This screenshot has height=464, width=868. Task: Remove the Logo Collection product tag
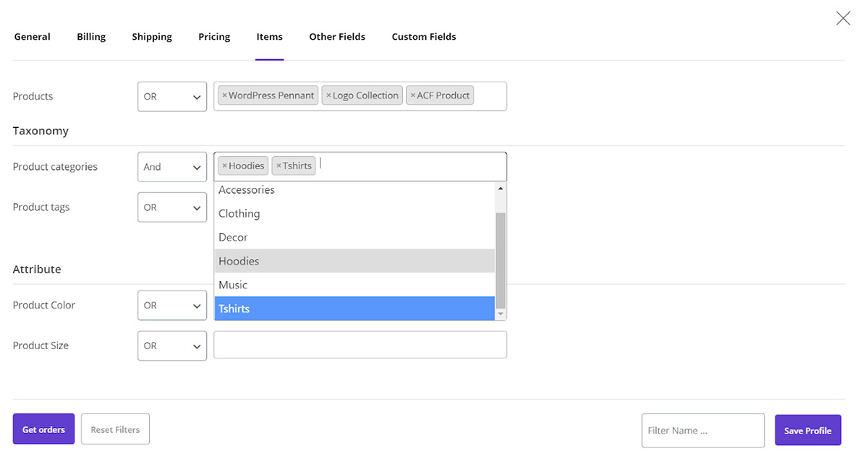point(328,96)
